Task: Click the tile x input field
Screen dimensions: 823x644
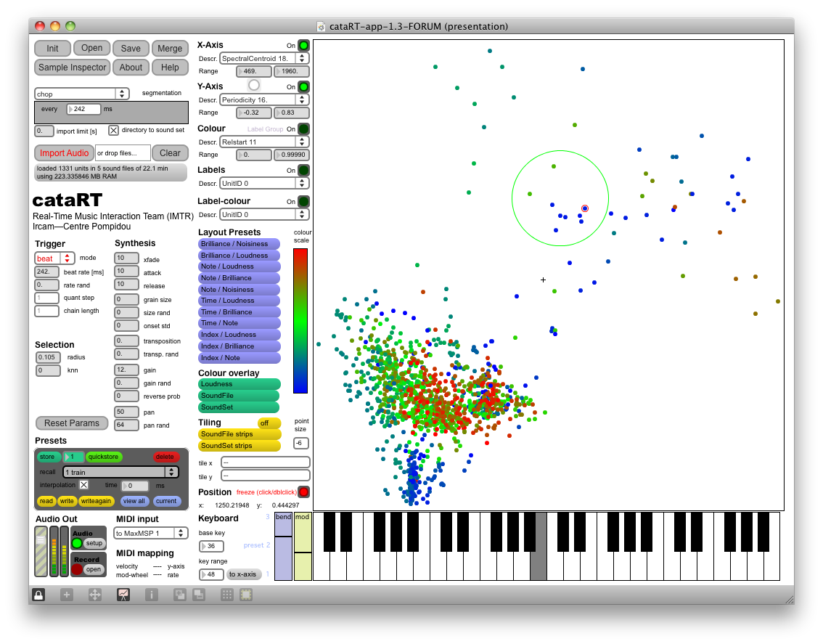Action: (x=266, y=462)
